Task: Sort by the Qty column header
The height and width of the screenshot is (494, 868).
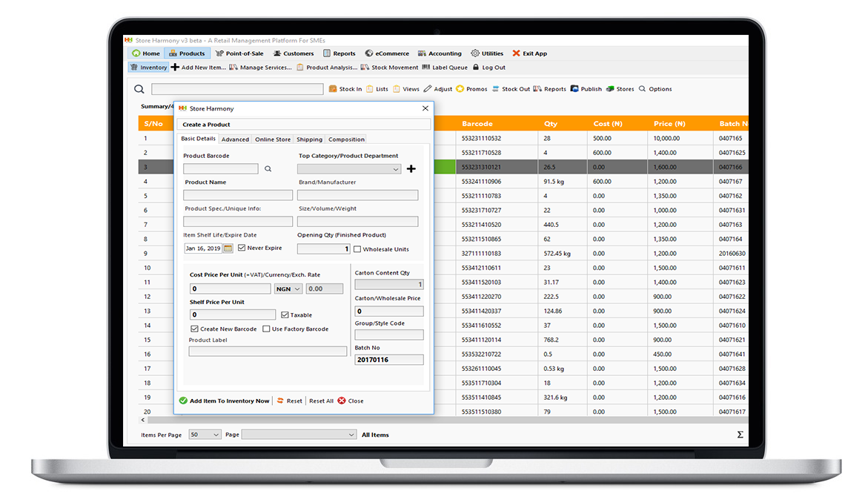Action: 551,124
